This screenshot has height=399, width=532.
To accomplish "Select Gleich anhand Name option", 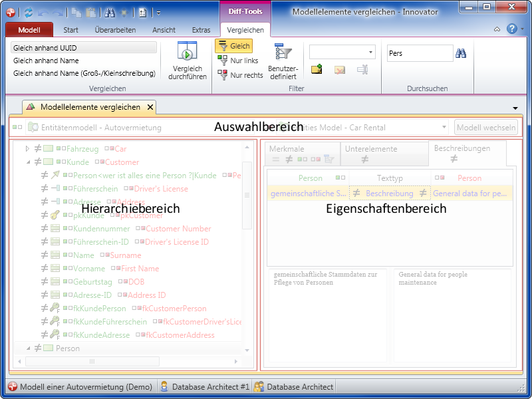I will 46,61.
